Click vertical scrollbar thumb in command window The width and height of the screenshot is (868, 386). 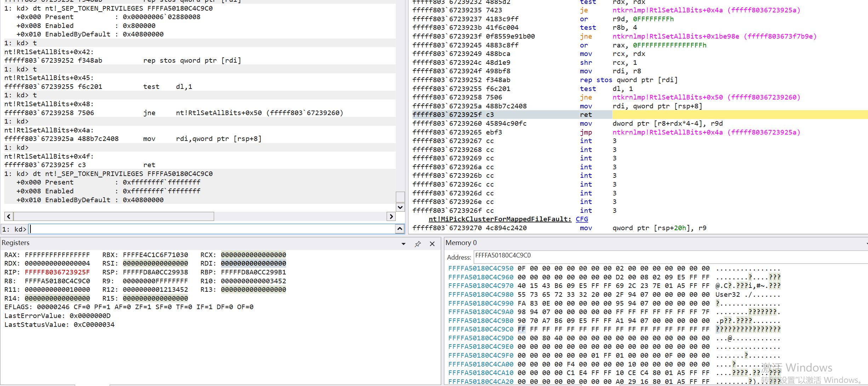pos(400,197)
